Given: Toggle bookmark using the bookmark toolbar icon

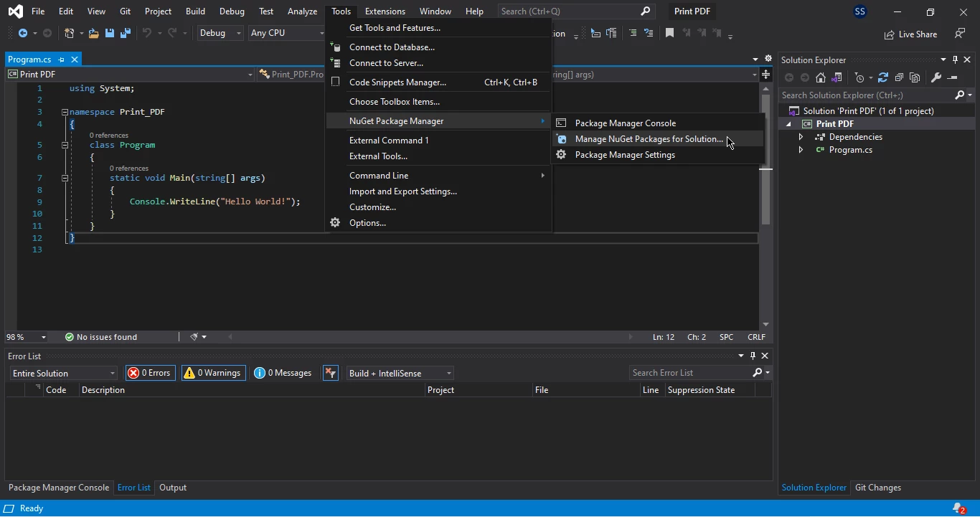Looking at the screenshot, I should pyautogui.click(x=669, y=33).
